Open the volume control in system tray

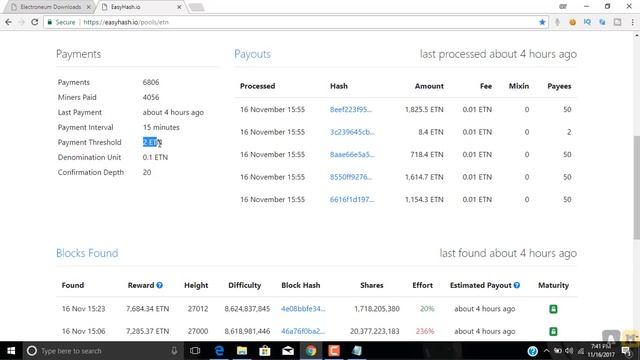[569, 351]
